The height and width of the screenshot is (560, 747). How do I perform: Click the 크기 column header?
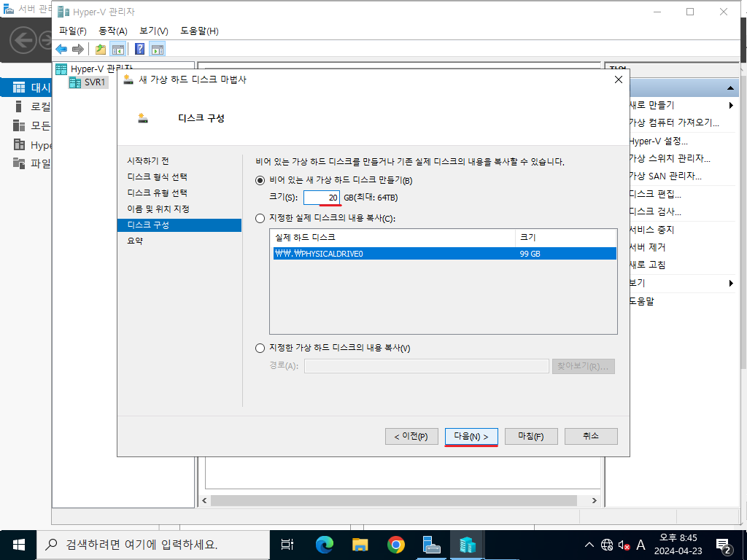click(566, 237)
